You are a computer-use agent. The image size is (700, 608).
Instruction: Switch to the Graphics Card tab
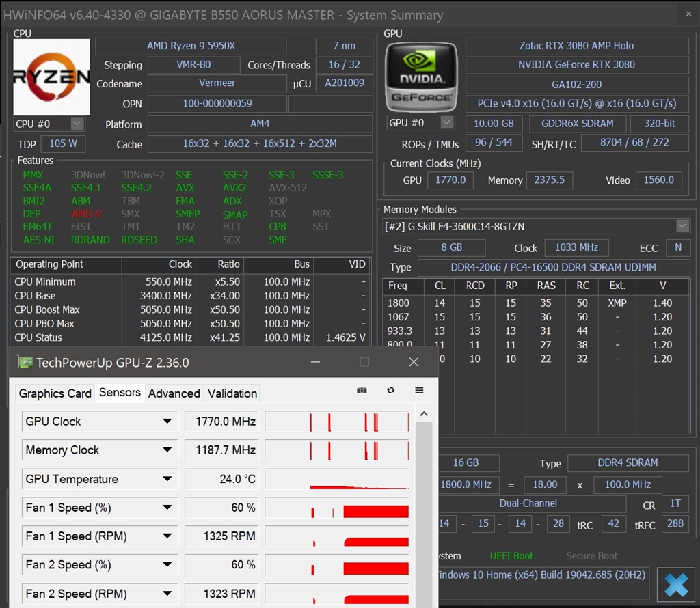pos(55,393)
